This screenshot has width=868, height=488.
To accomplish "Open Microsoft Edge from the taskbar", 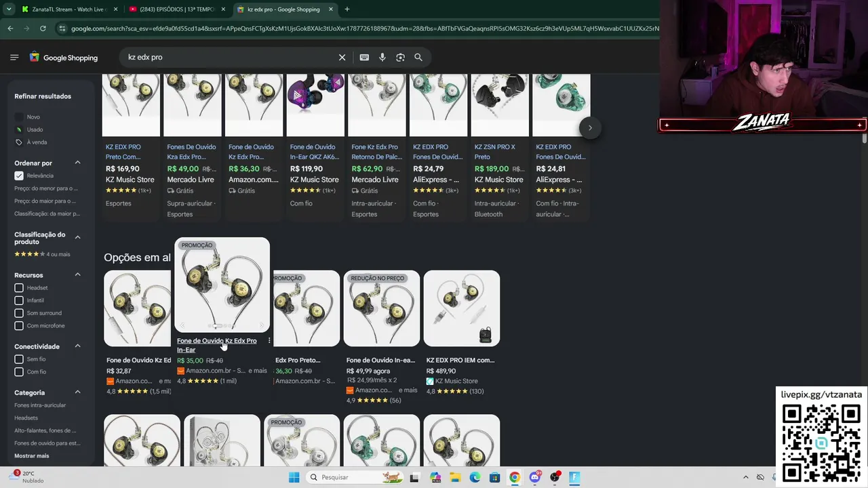I will 475,477.
